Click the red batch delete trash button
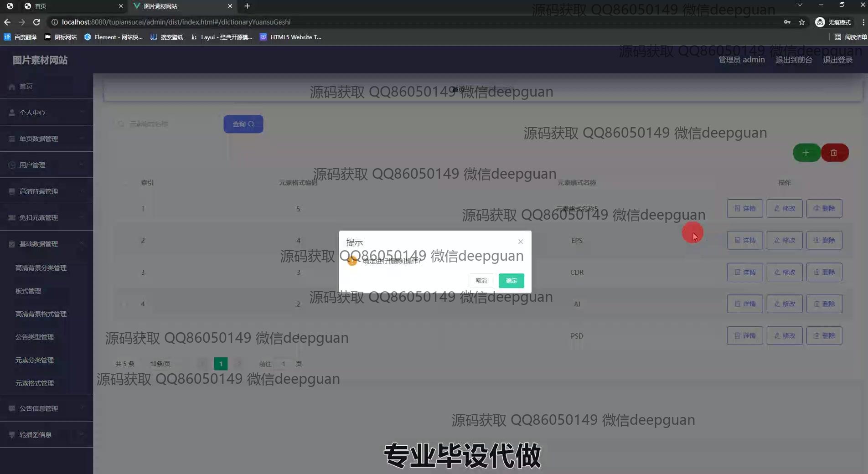868x474 pixels. [x=834, y=153]
